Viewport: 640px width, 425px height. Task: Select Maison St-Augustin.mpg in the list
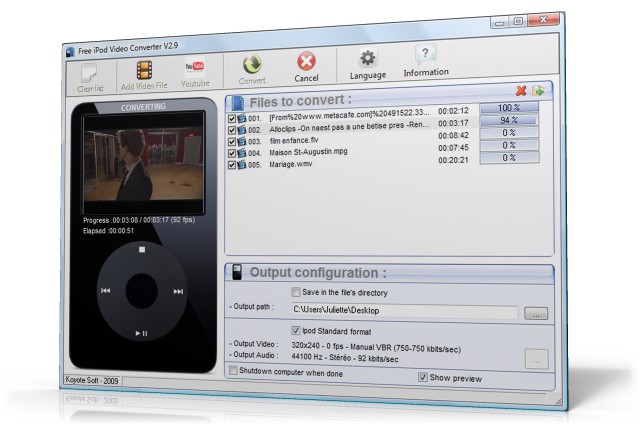[x=308, y=152]
